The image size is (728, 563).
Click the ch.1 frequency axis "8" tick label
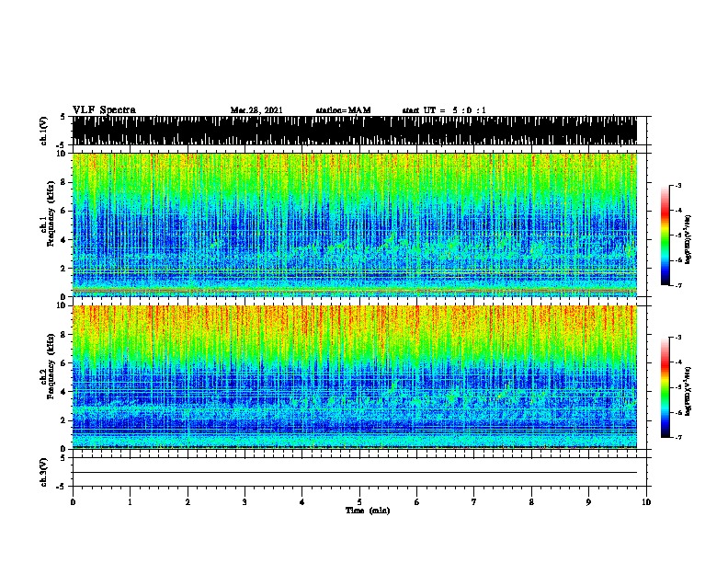pyautogui.click(x=63, y=182)
